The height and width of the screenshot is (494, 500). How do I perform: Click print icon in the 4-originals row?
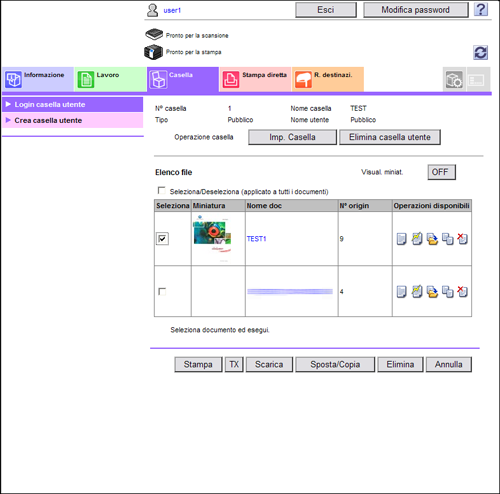tap(402, 292)
